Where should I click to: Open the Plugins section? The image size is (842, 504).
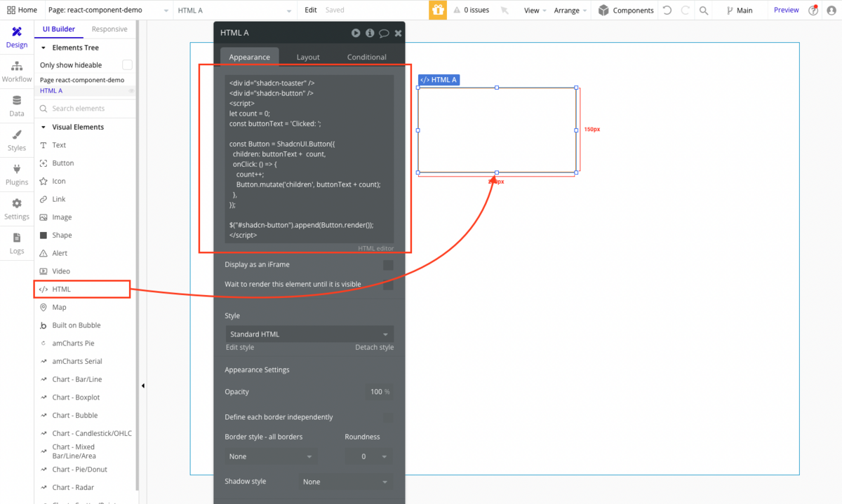coord(17,175)
